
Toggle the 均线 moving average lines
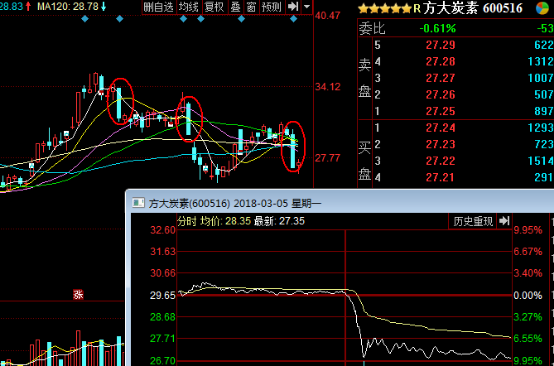click(189, 7)
